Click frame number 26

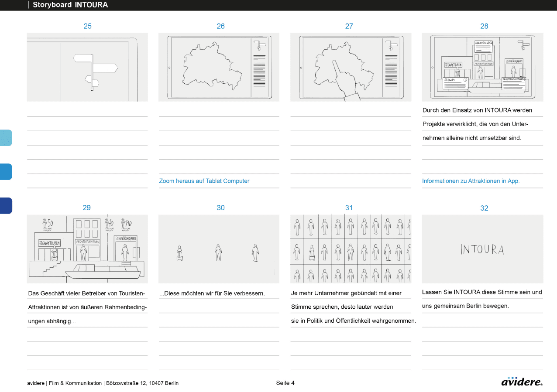pos(221,26)
